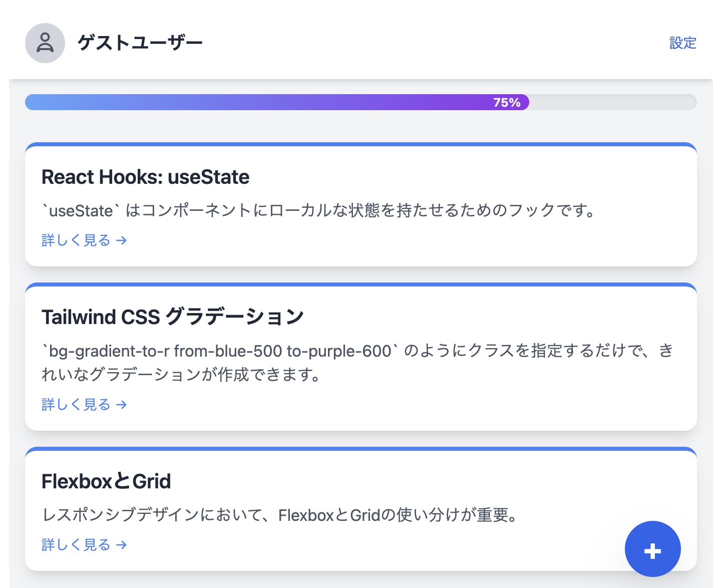Select the React Hooks: useState card title
726x588 pixels.
click(145, 177)
